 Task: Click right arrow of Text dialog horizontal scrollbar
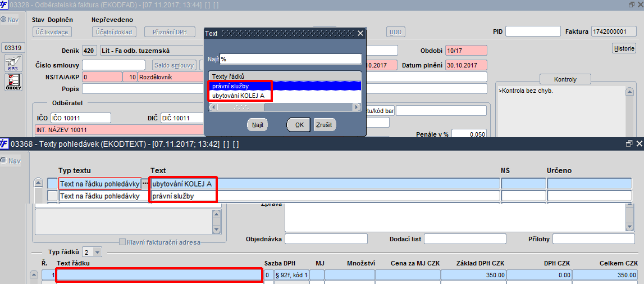click(357, 107)
